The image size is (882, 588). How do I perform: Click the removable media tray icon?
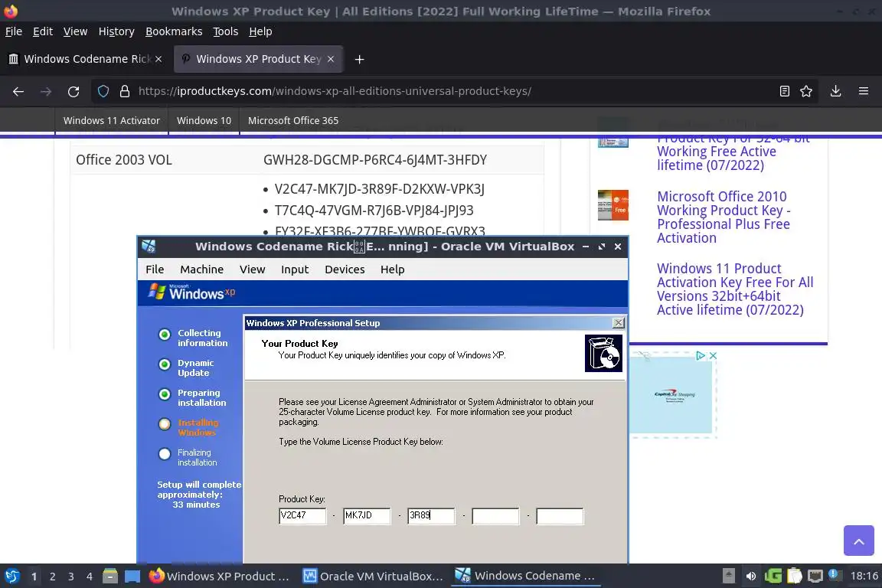click(x=728, y=577)
